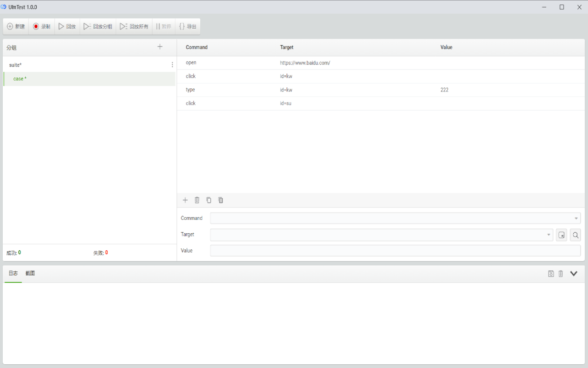This screenshot has height=368, width=588.
Task: Click 回放所有 to replay all
Action: point(134,27)
